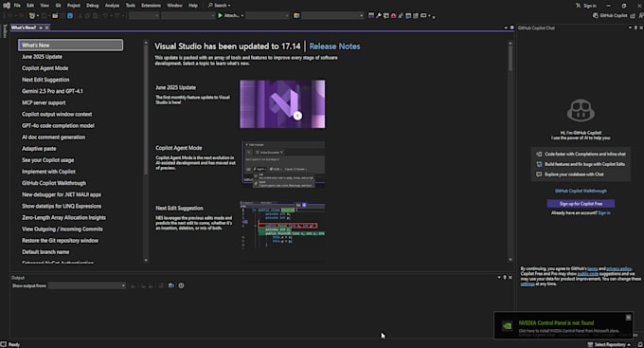Click the sign-in person icon

click(579, 6)
